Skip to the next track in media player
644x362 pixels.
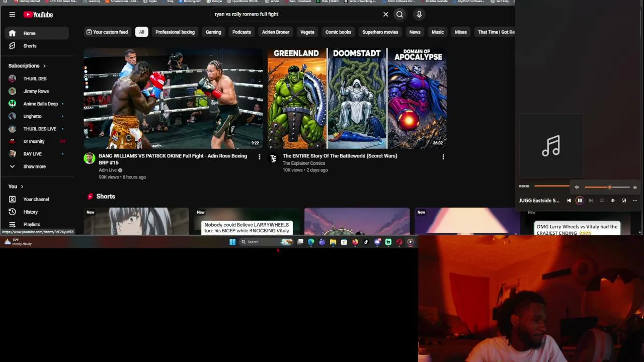(x=591, y=201)
